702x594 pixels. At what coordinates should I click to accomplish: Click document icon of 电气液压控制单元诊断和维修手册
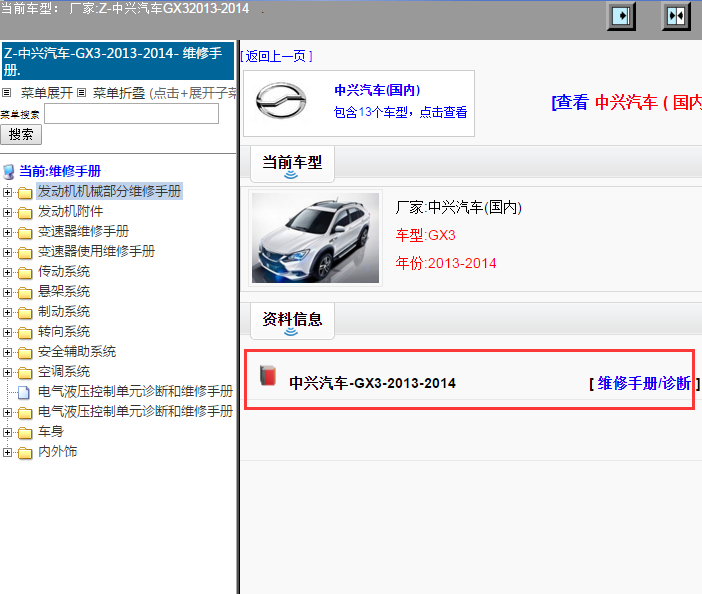click(24, 393)
